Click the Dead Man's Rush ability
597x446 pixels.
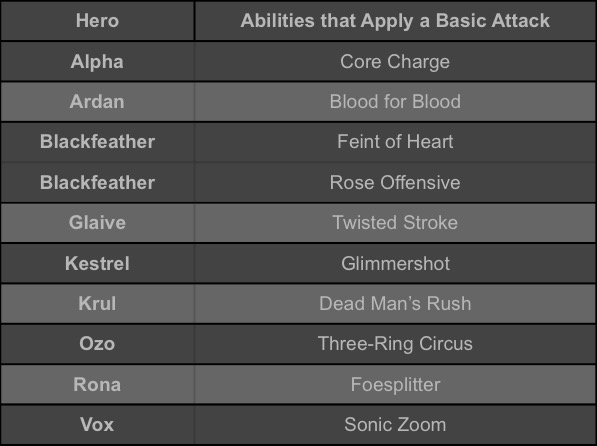pyautogui.click(x=395, y=304)
